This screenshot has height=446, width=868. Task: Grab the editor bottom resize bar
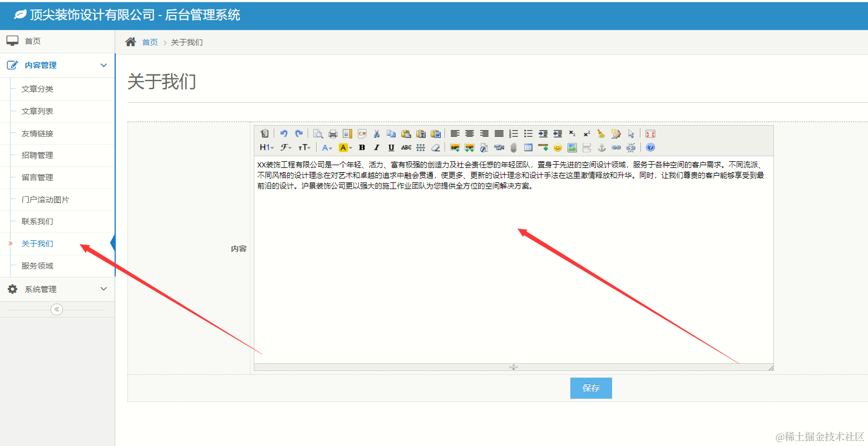tap(514, 367)
